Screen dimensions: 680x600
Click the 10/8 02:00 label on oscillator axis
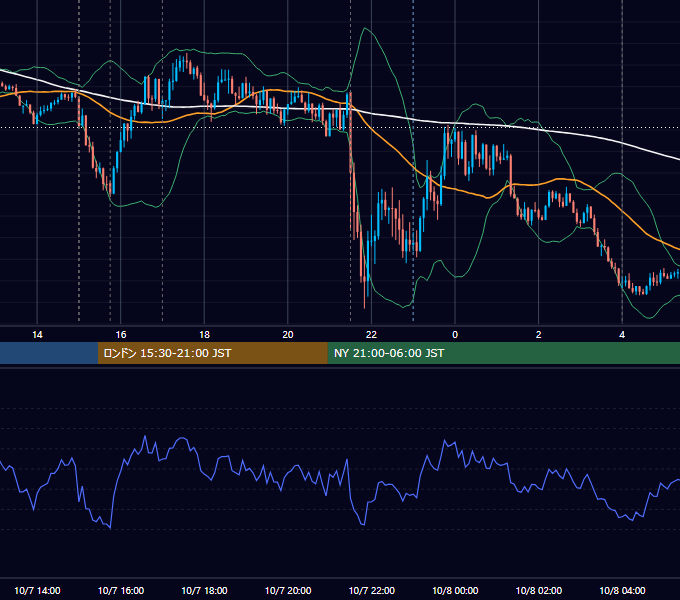click(x=539, y=590)
